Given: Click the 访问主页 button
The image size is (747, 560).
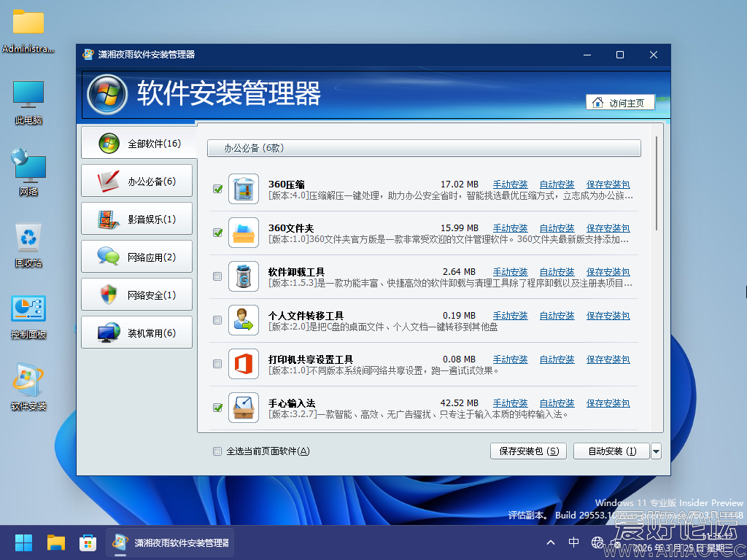Looking at the screenshot, I should [x=620, y=103].
